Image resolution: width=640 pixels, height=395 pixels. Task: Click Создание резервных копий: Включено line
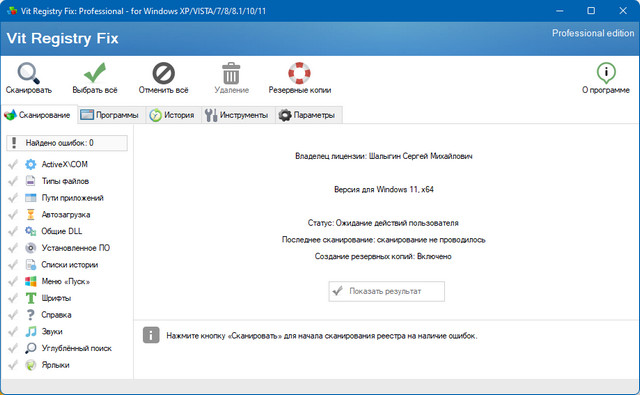coord(383,256)
